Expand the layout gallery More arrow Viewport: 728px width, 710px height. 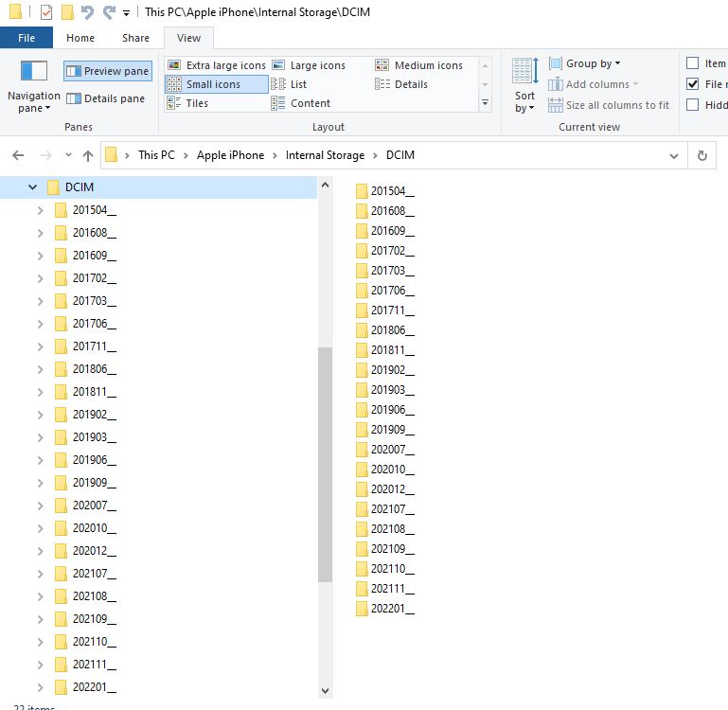[485, 102]
